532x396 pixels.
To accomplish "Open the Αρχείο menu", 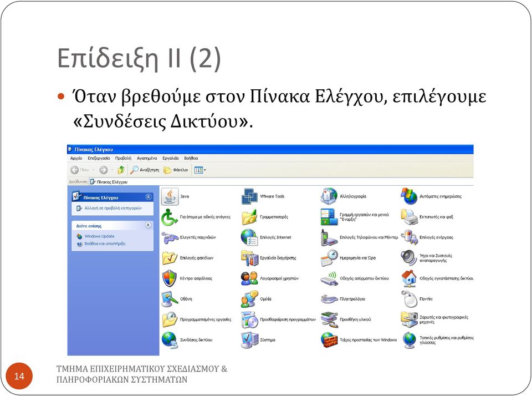I will (76, 158).
